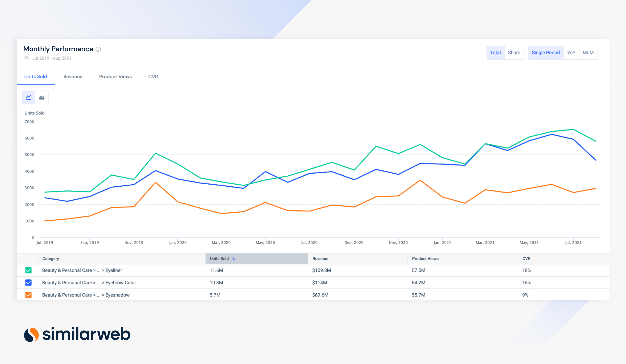Click the 54.2M product views value
This screenshot has width=626, height=364.
click(x=419, y=283)
